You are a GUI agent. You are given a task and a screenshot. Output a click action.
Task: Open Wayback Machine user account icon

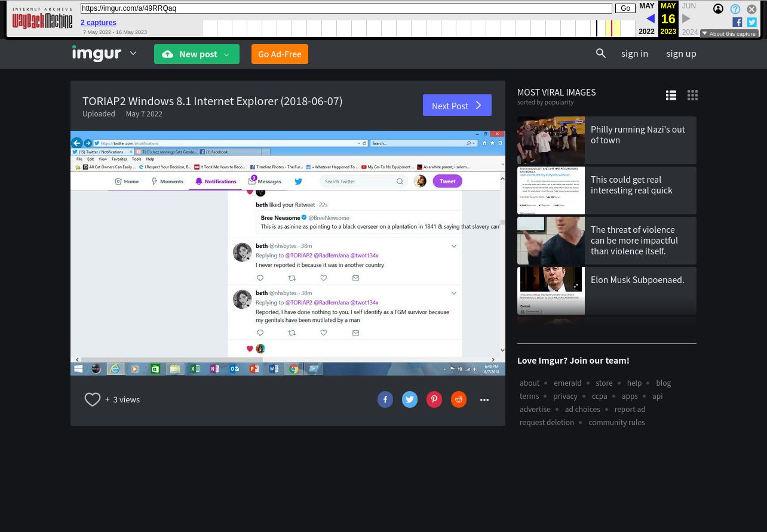click(718, 9)
